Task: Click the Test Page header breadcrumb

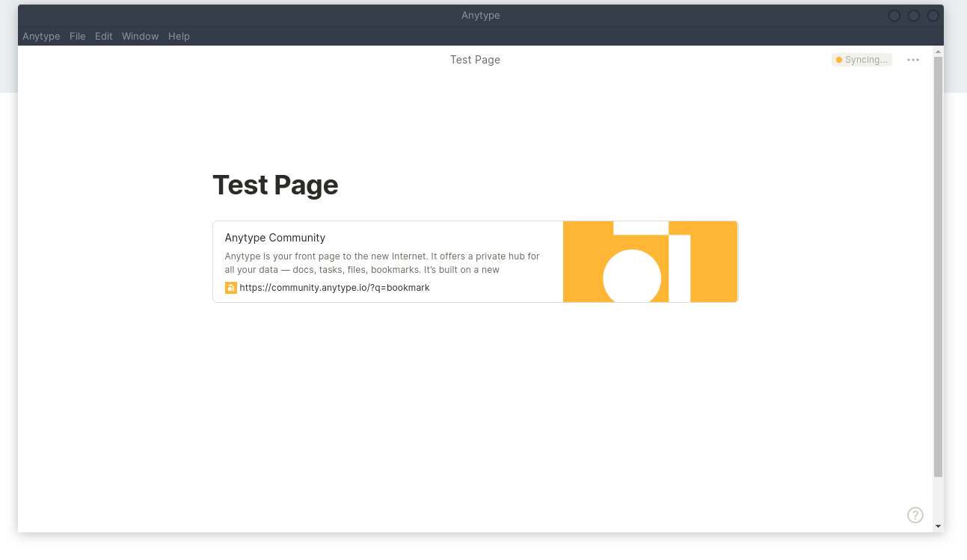Action: (475, 60)
